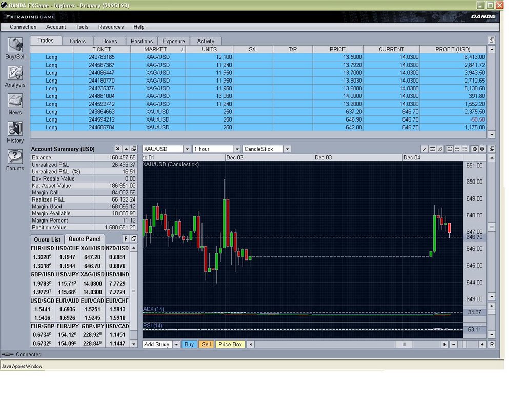
Task: Close the Account Summary panel
Action: pos(118,149)
